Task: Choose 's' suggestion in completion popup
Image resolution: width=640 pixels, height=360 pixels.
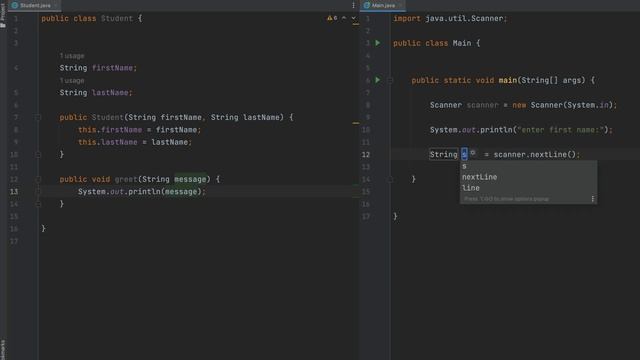Action: (x=529, y=166)
